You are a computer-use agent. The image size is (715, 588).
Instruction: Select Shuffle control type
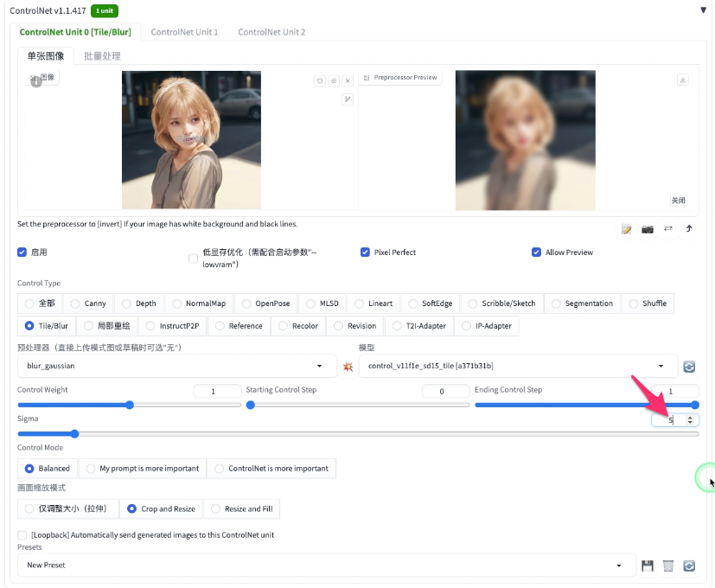648,304
